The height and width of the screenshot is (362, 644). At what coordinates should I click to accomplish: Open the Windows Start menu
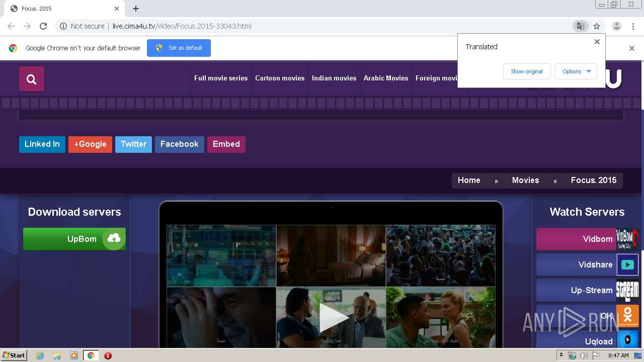[14, 355]
